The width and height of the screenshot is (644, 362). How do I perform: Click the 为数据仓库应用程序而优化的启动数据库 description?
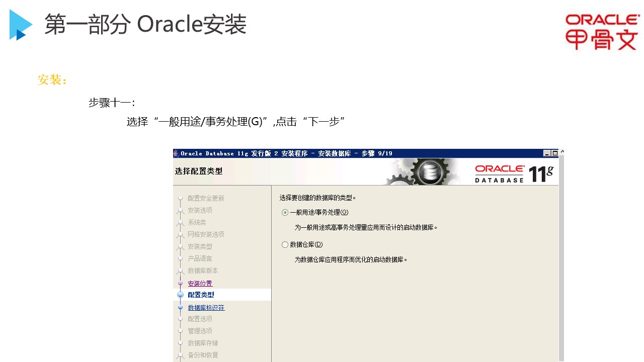pos(351,260)
